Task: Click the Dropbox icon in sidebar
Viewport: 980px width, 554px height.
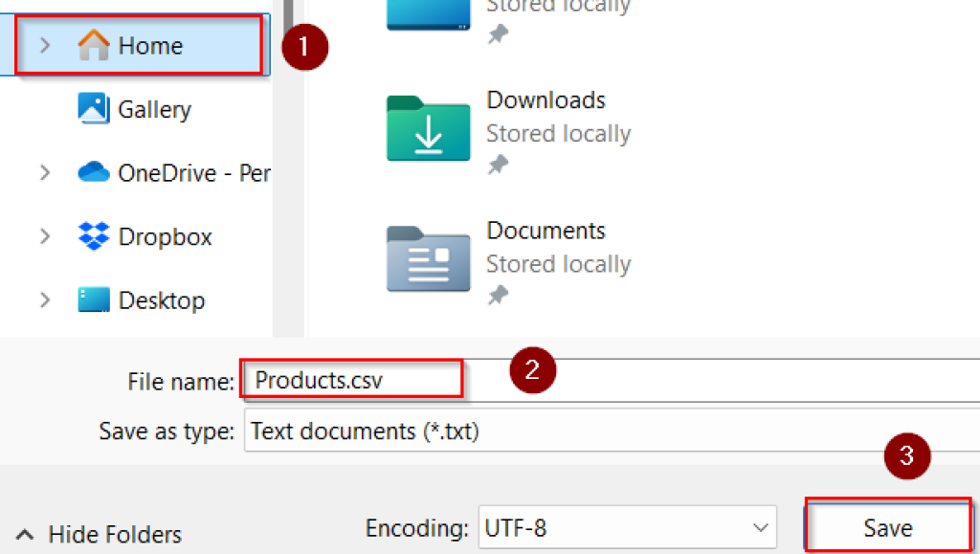Action: pyautogui.click(x=92, y=236)
